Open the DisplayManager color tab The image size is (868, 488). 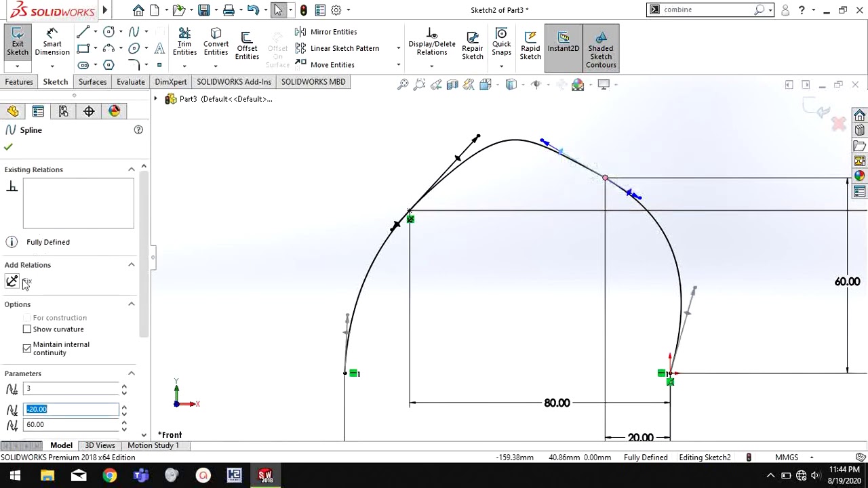click(x=114, y=111)
